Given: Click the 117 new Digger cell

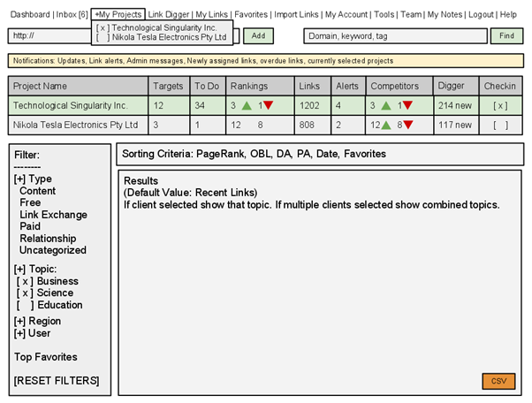Looking at the screenshot, I should (456, 125).
